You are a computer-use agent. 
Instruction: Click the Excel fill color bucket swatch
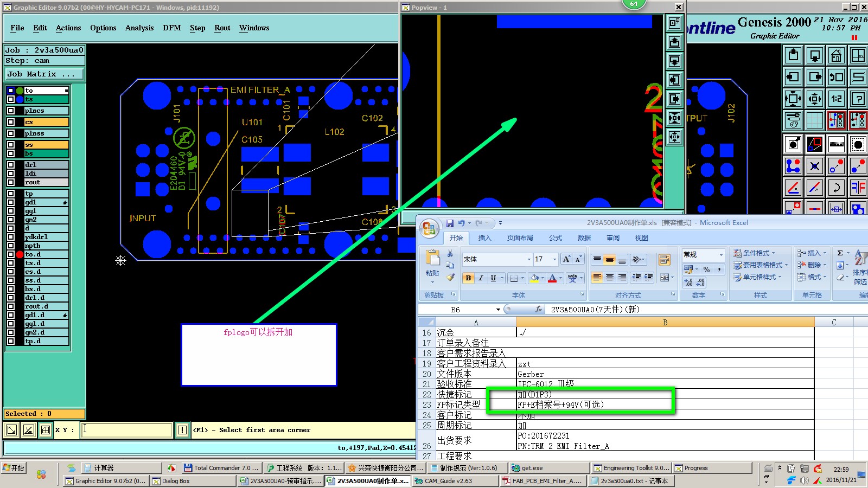pos(534,278)
